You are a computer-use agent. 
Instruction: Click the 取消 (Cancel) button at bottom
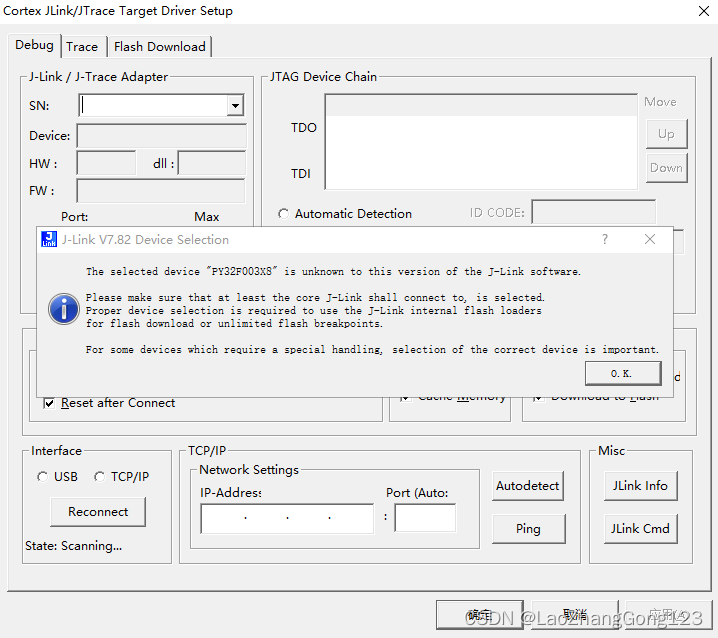click(575, 615)
